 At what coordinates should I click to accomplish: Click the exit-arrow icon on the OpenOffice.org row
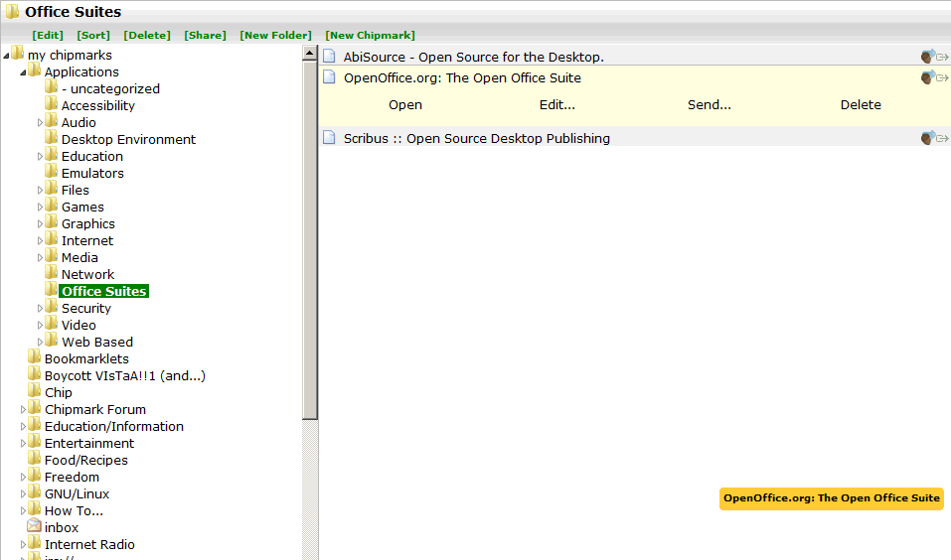[x=942, y=77]
